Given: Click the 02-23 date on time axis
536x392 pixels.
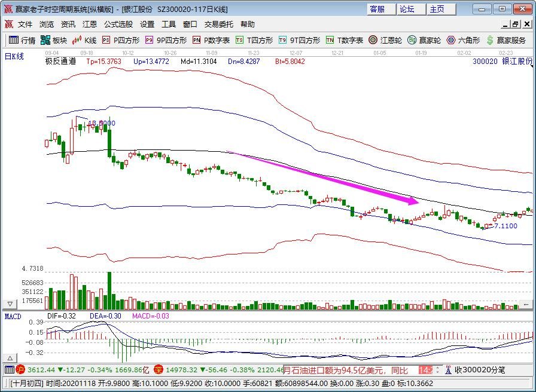Looking at the screenshot, I should coord(506,53).
